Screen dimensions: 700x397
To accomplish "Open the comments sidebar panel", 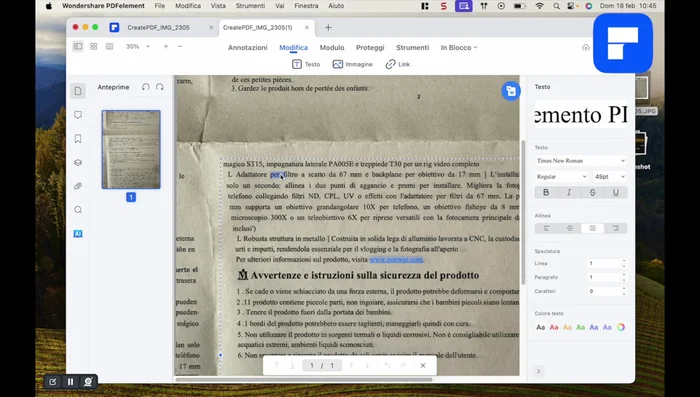I will click(x=78, y=115).
